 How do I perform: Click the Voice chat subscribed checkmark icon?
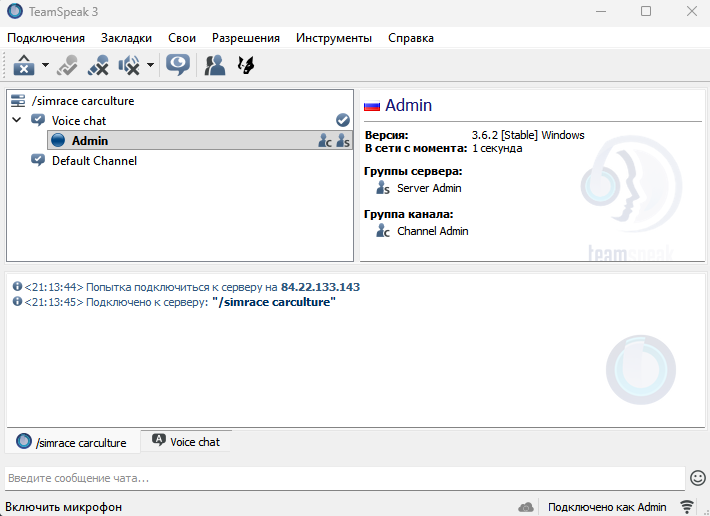pos(343,120)
